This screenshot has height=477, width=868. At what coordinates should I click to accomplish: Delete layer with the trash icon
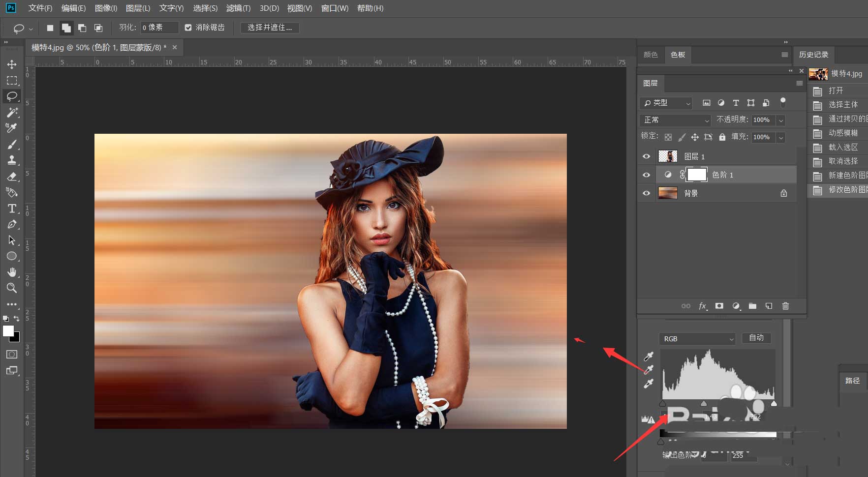(x=785, y=306)
